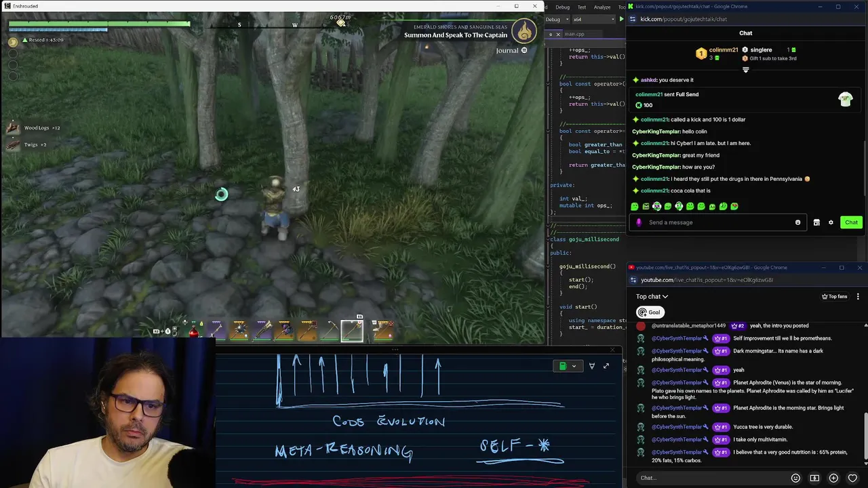Click Kick popout address bar URL

click(684, 19)
